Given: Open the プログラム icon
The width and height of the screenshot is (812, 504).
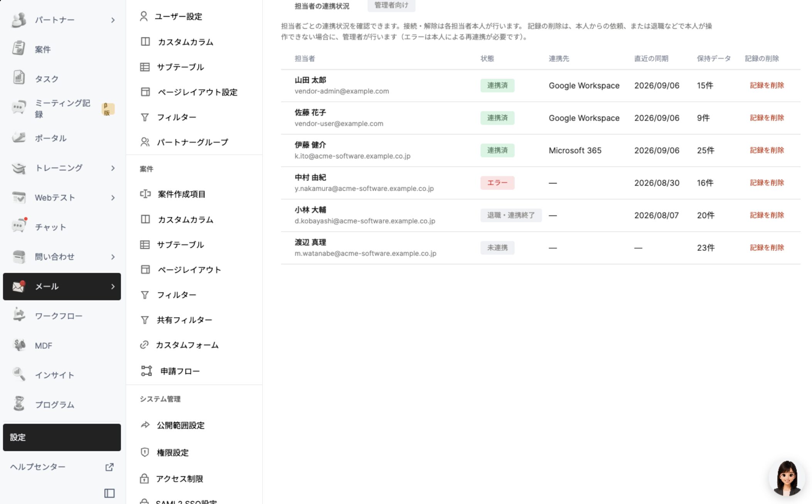Looking at the screenshot, I should pos(19,404).
